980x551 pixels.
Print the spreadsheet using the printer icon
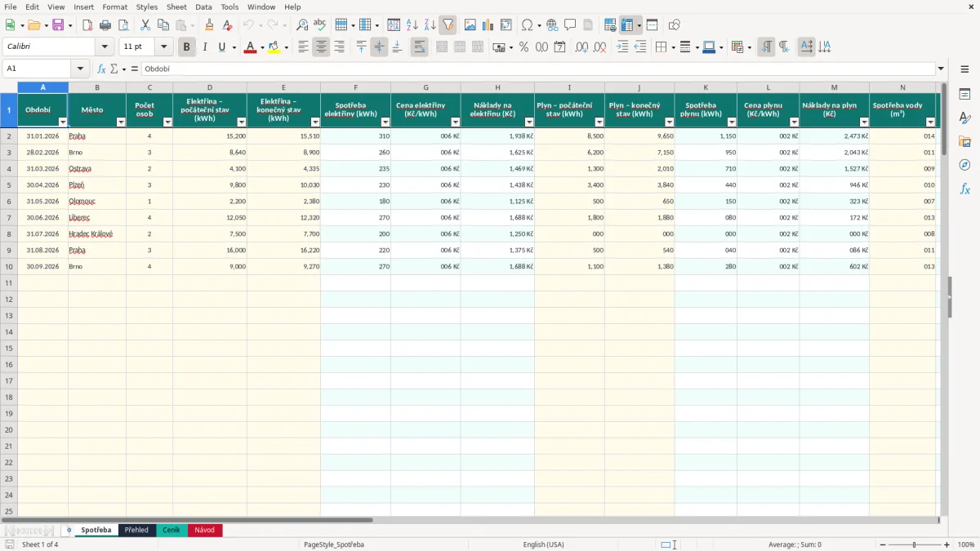click(x=105, y=25)
